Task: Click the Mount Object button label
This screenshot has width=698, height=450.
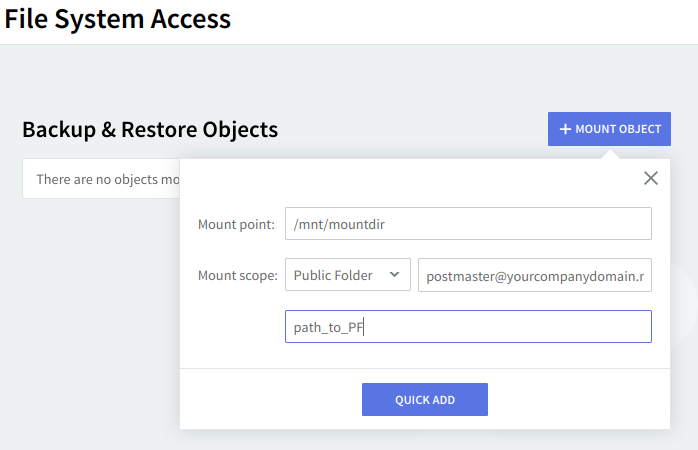Action: tap(617, 129)
